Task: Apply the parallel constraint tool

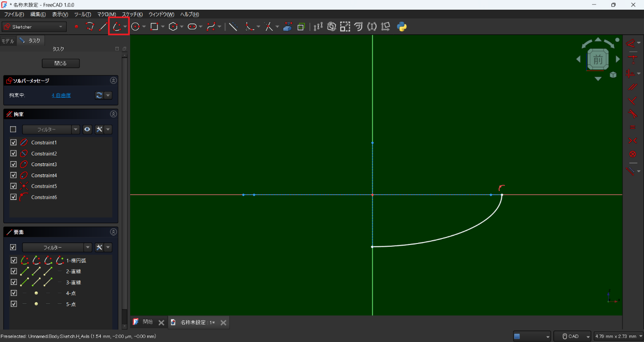Action: point(632,86)
